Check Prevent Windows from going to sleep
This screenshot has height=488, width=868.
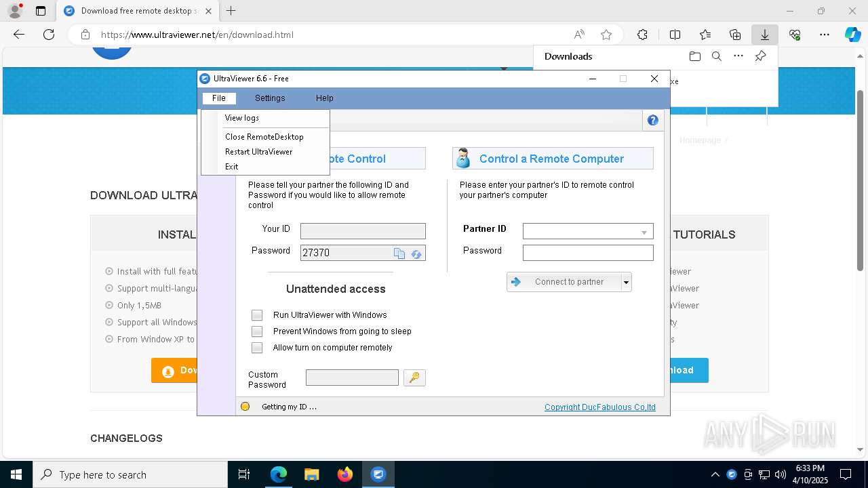tap(257, 331)
